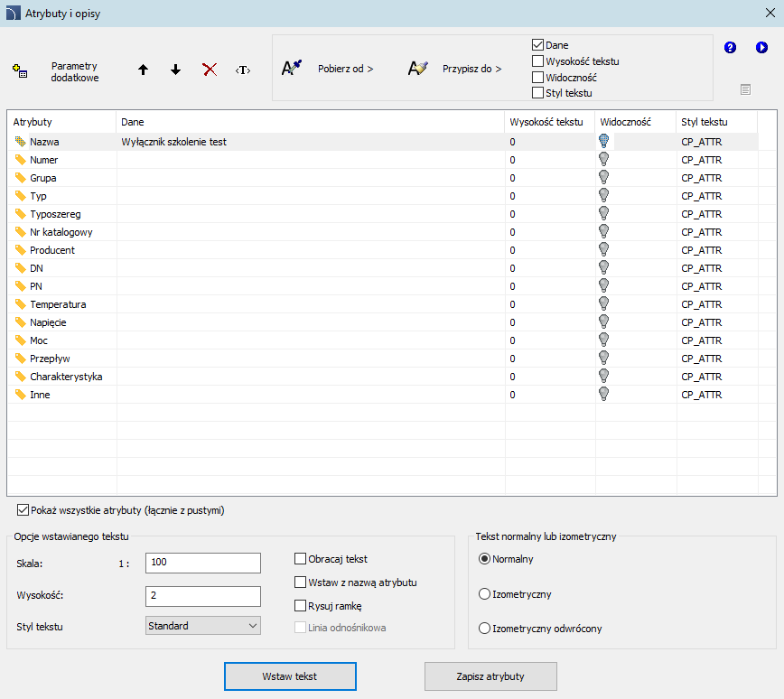The image size is (784, 699).
Task: Click the Parametry dodatkowe icon
Action: (20, 71)
